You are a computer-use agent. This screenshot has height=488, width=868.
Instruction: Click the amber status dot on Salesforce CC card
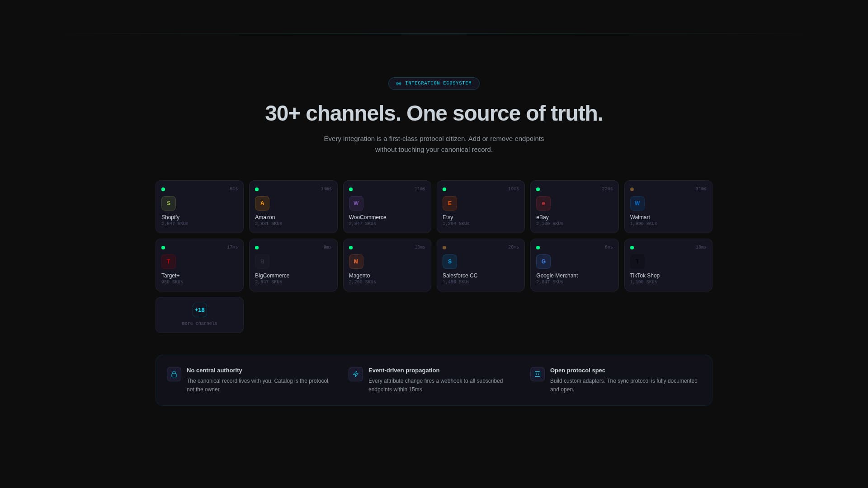(x=444, y=248)
